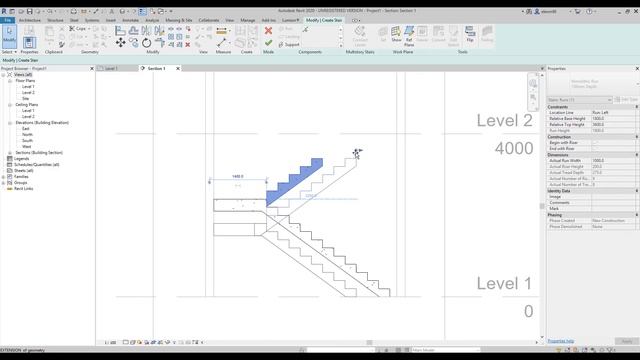Open Level 2 under Floor Plans

point(28,93)
